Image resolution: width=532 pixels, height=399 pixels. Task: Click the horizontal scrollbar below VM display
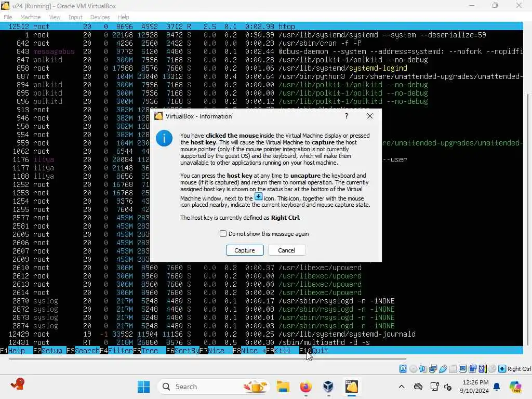coord(207,358)
